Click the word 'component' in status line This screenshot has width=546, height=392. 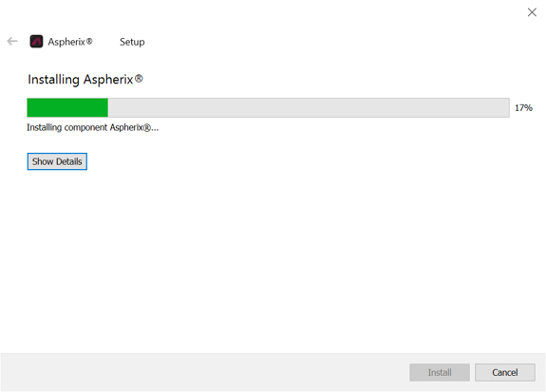tap(85, 128)
